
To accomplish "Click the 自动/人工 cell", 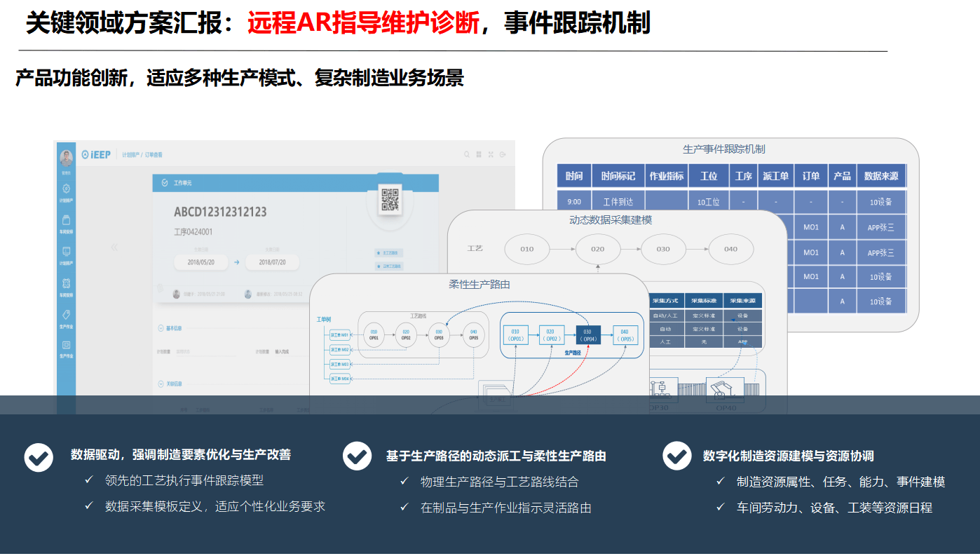I will pos(665,316).
